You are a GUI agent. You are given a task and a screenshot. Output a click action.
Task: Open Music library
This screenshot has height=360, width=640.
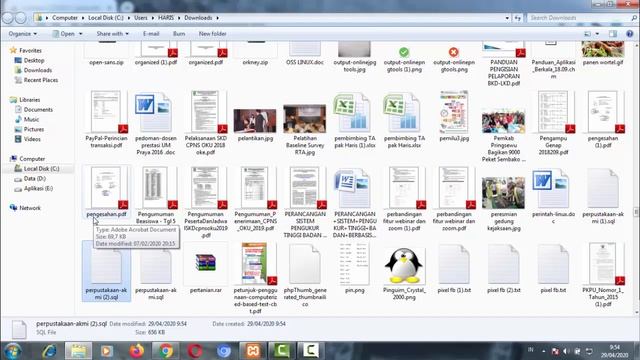pyautogui.click(x=31, y=119)
